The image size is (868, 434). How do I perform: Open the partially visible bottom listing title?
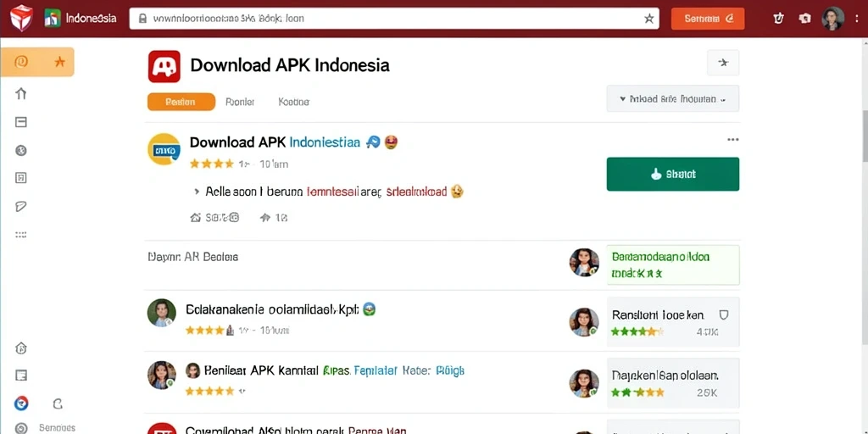296,430
